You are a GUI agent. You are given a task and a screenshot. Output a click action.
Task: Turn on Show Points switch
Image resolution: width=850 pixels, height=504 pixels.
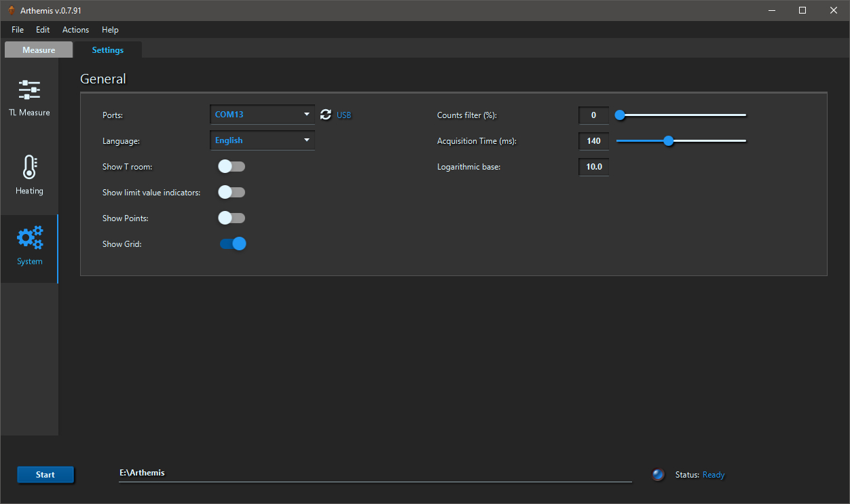coord(232,218)
